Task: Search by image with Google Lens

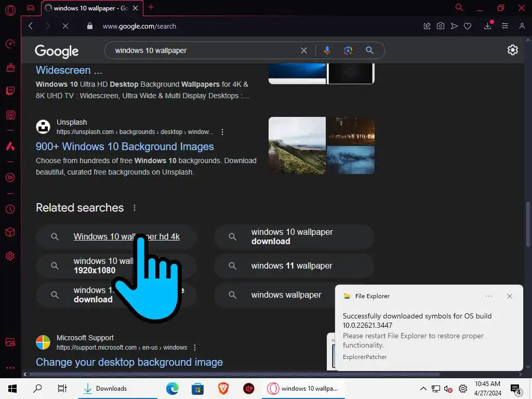Action: point(348,50)
